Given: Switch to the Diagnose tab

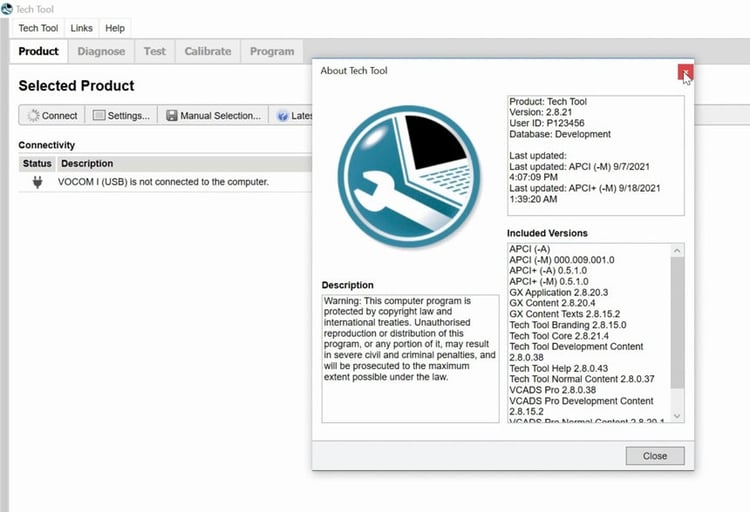Looking at the screenshot, I should (101, 51).
